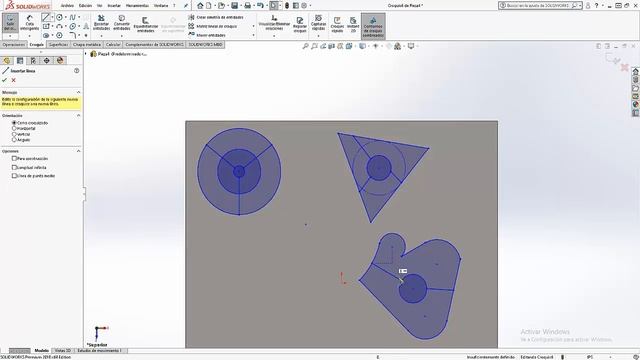Click the Undo icon in top toolbar
Screen dimensions: 640x360
tap(260, 5)
